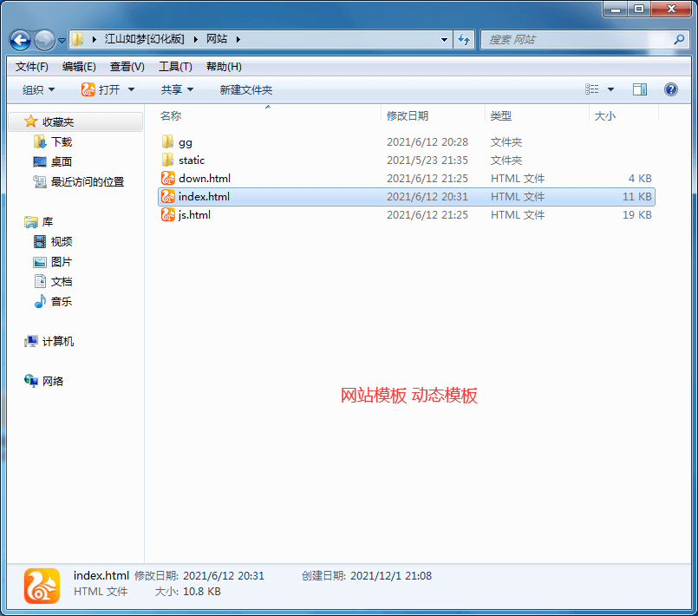
Task: Click the blue Help question mark icon
Action: 671,89
